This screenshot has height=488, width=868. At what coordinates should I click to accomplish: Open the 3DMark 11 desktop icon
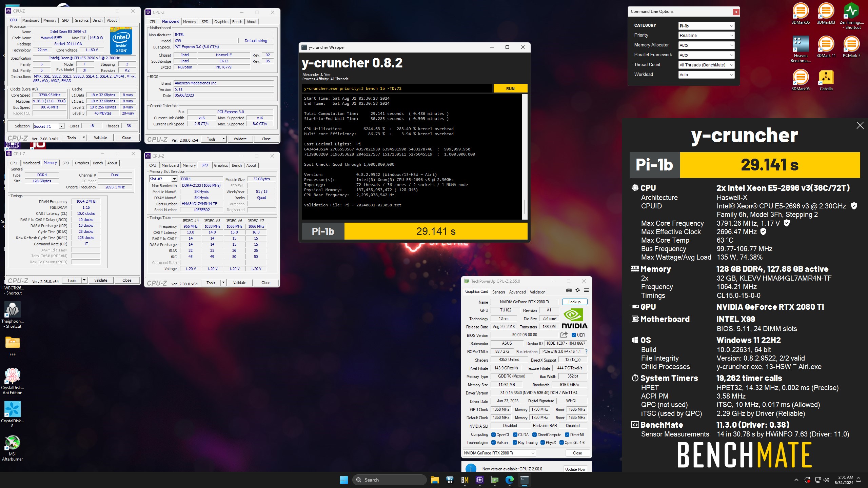point(826,47)
